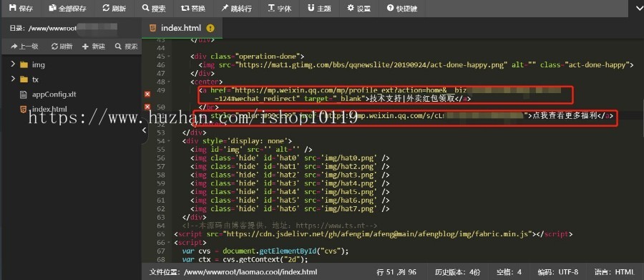The image size is (644, 280).
Task: Change the language mode via 语言: HTML
Action: pyautogui.click(x=614, y=272)
